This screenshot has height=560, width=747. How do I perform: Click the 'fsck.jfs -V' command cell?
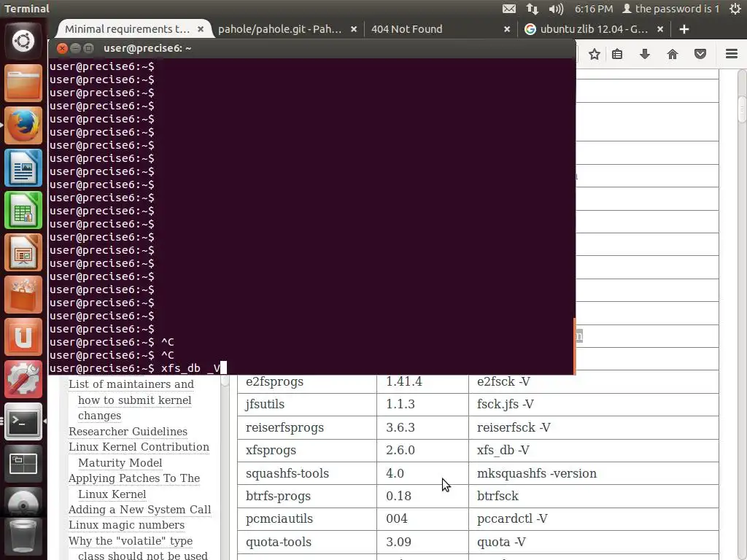point(594,404)
